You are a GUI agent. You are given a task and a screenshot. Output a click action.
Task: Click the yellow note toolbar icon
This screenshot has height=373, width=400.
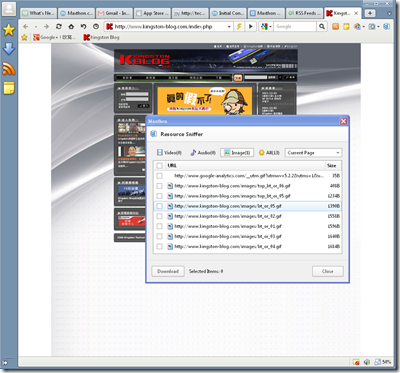pyautogui.click(x=346, y=27)
